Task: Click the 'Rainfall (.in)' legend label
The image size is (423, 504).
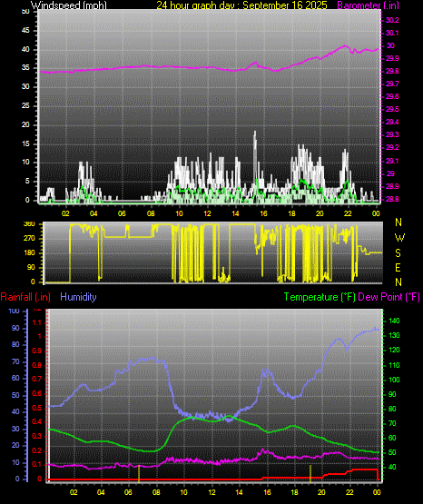Action: click(25, 297)
